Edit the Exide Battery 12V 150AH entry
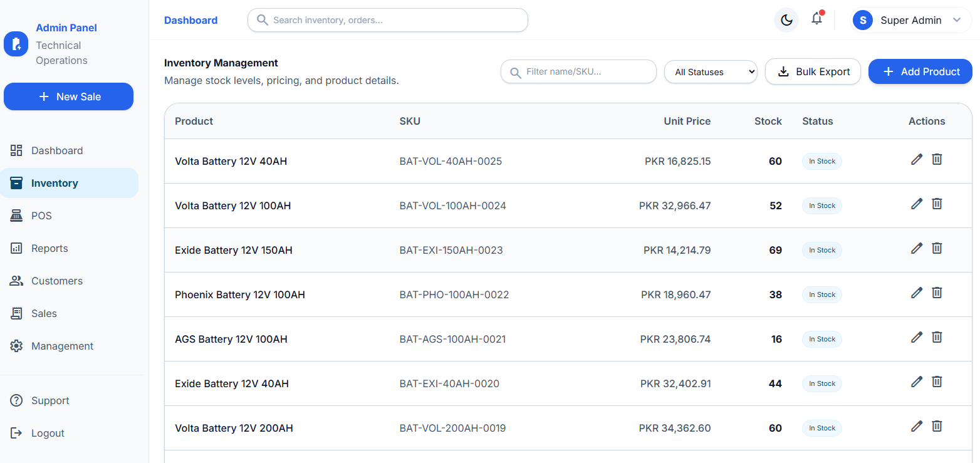 [917, 248]
